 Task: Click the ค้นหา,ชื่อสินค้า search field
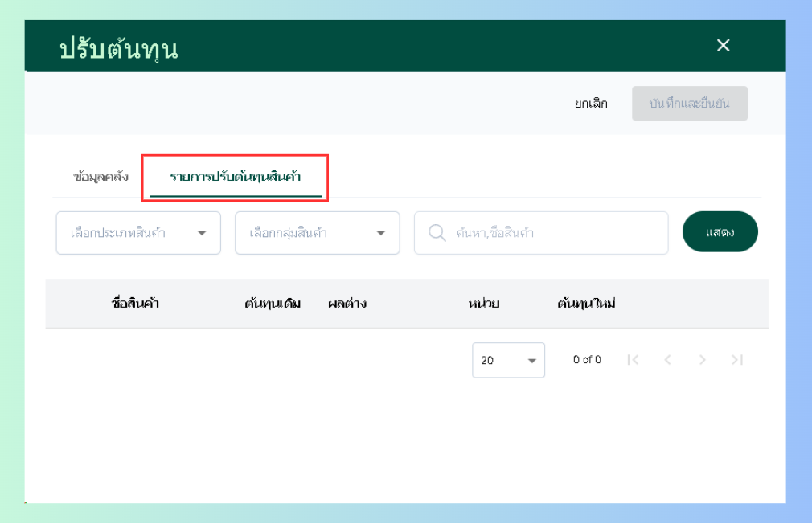541,233
